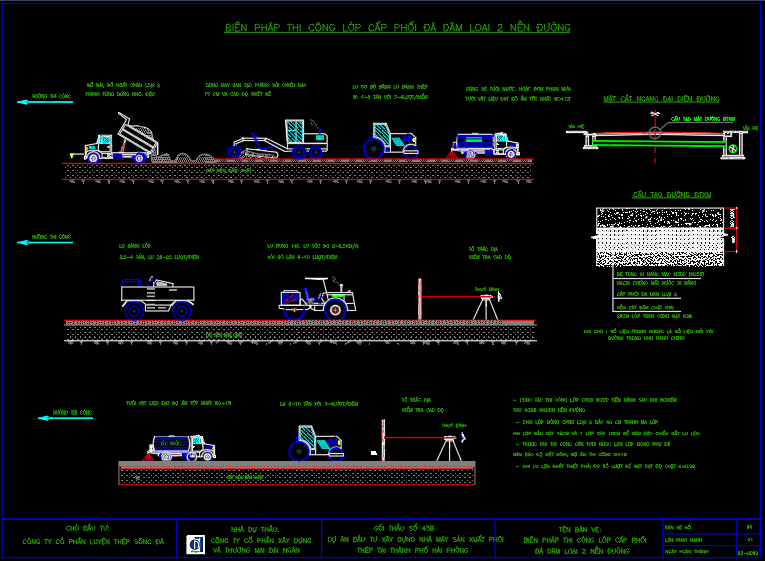The height and width of the screenshot is (561, 765).
Task: Select the pneumatic tire roller in the middle row
Action: [x=157, y=296]
